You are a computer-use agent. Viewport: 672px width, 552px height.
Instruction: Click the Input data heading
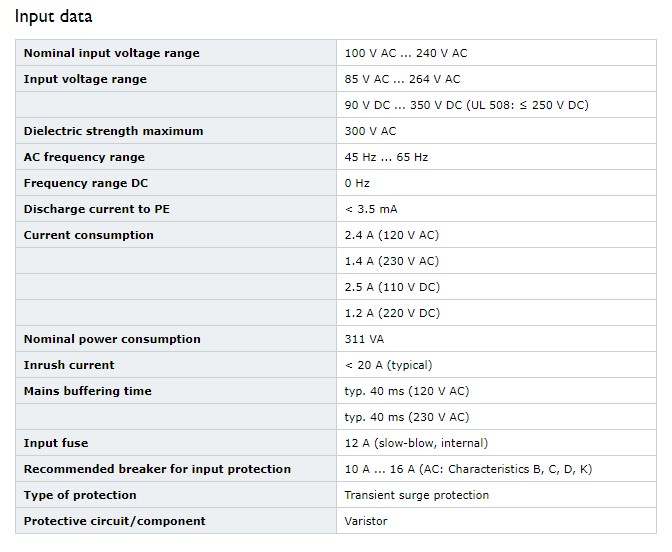[54, 17]
